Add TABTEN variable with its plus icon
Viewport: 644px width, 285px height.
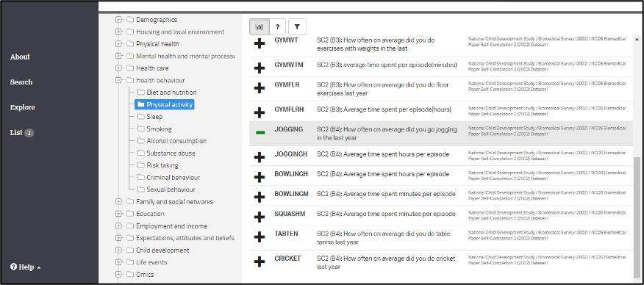(x=260, y=237)
